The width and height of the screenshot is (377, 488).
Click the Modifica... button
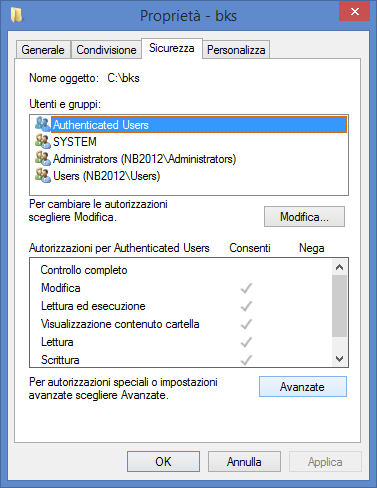point(304,217)
